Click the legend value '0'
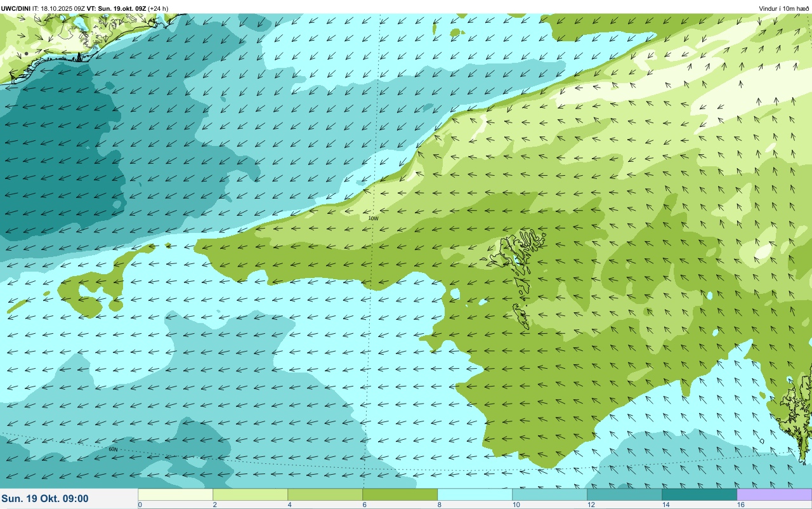Image resolution: width=812 pixels, height=509 pixels. (x=140, y=505)
